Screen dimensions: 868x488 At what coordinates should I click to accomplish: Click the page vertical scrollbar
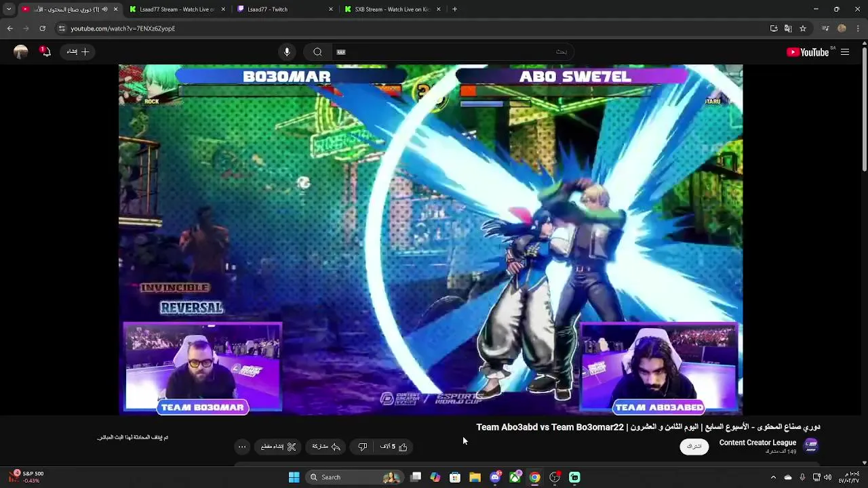[x=864, y=108]
